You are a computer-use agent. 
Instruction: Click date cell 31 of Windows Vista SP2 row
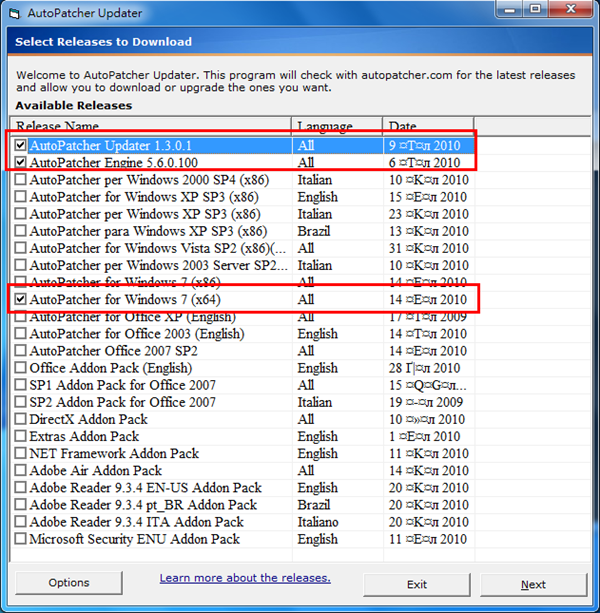coord(428,248)
